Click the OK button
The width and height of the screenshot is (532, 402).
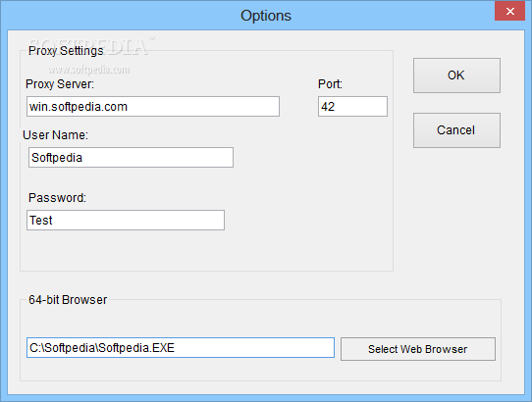[456, 75]
